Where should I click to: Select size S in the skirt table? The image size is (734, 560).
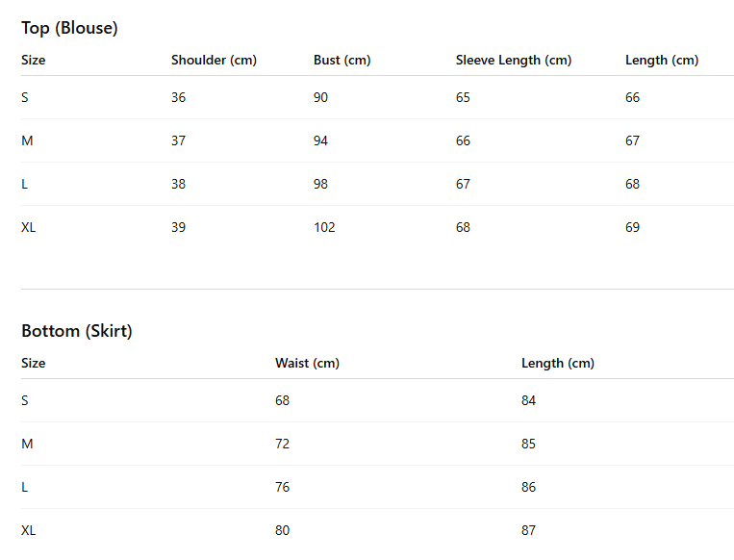(x=25, y=400)
